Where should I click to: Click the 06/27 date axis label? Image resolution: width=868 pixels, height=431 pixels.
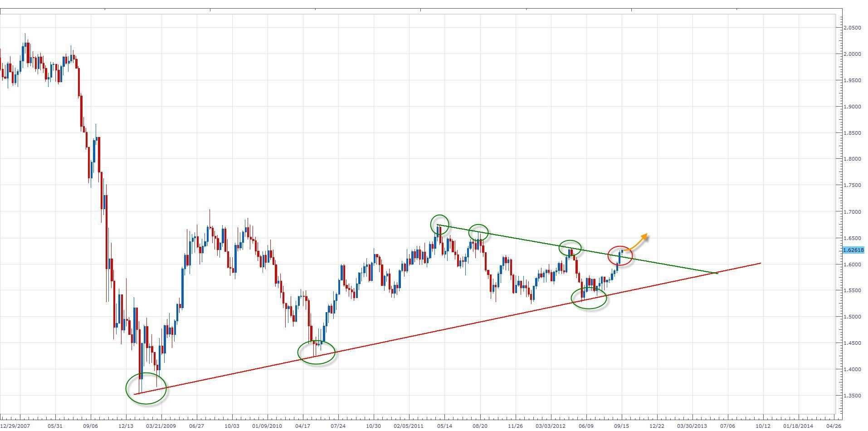coord(196,426)
